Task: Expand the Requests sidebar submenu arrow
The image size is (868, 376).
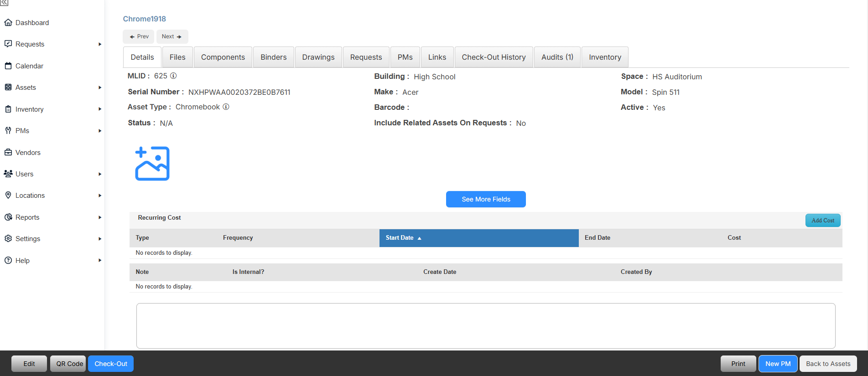Action: (x=100, y=44)
